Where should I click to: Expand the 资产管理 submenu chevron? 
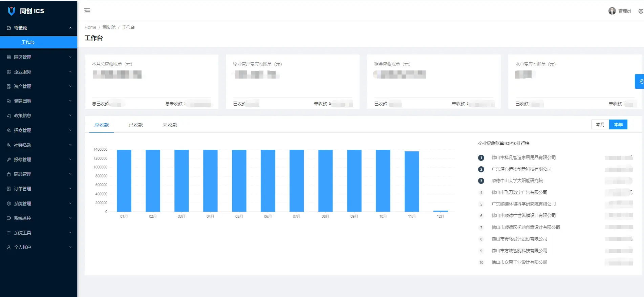(x=70, y=86)
